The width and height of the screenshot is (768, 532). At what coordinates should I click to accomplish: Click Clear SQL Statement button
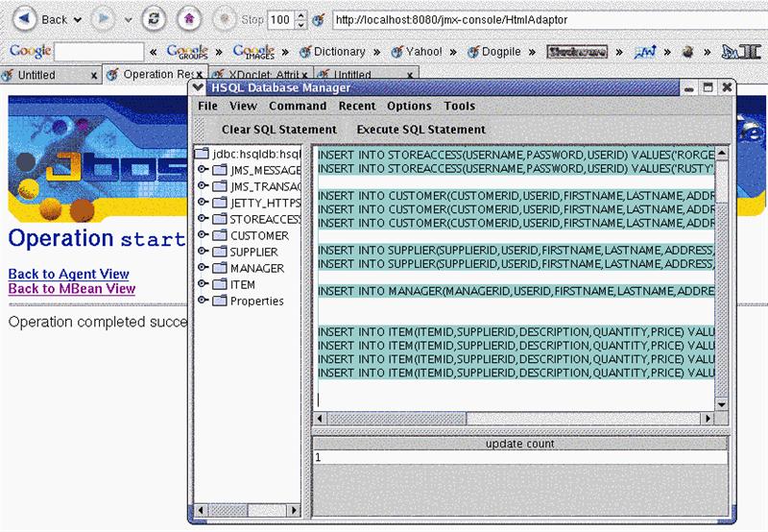(x=278, y=129)
